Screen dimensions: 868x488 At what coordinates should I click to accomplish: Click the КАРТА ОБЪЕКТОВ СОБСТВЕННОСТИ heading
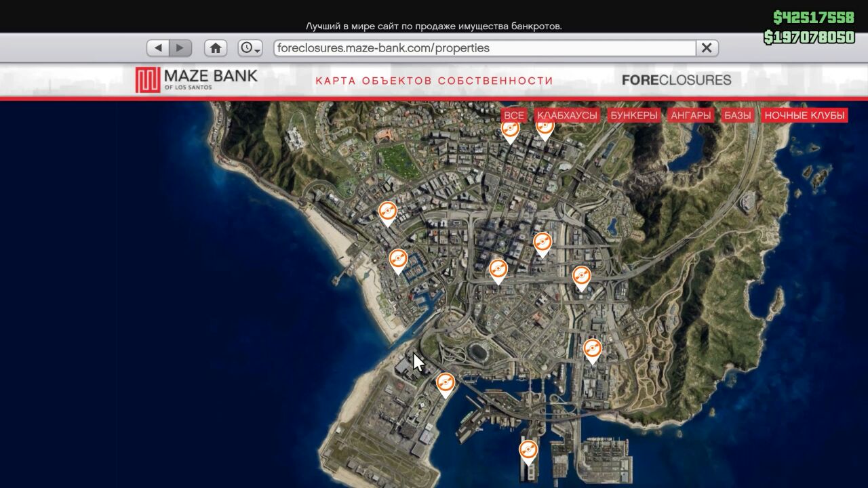pyautogui.click(x=434, y=81)
